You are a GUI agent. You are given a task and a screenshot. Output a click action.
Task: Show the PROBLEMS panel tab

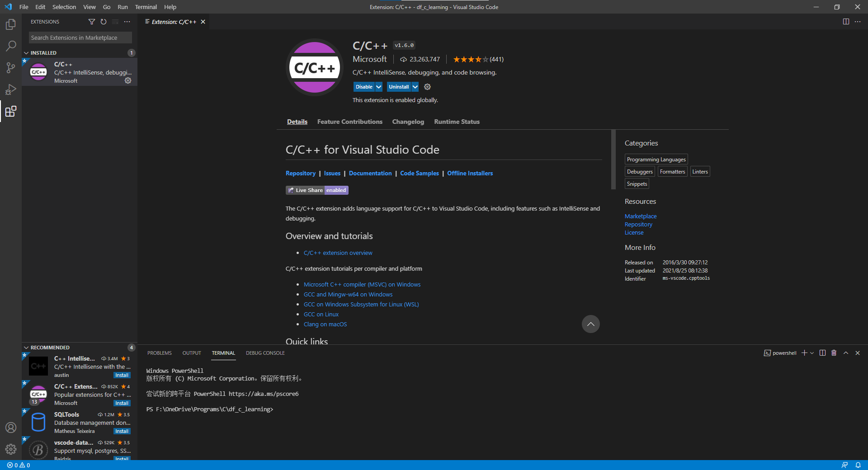[160, 353]
